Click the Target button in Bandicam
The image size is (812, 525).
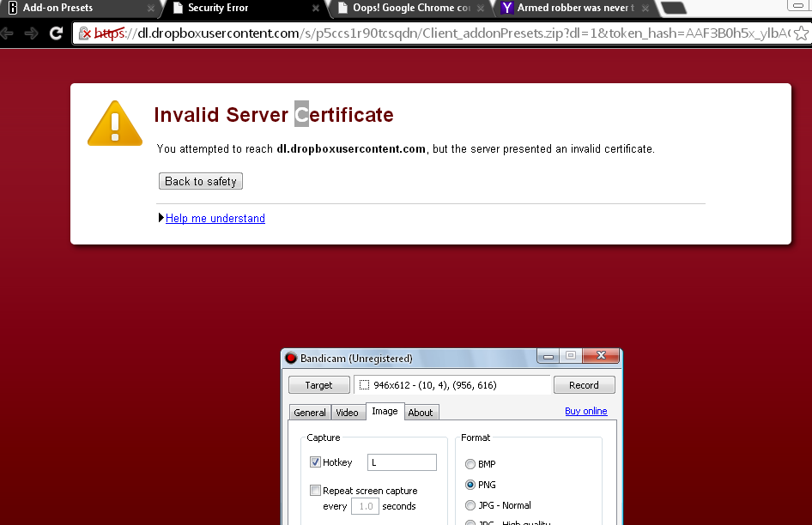click(318, 384)
